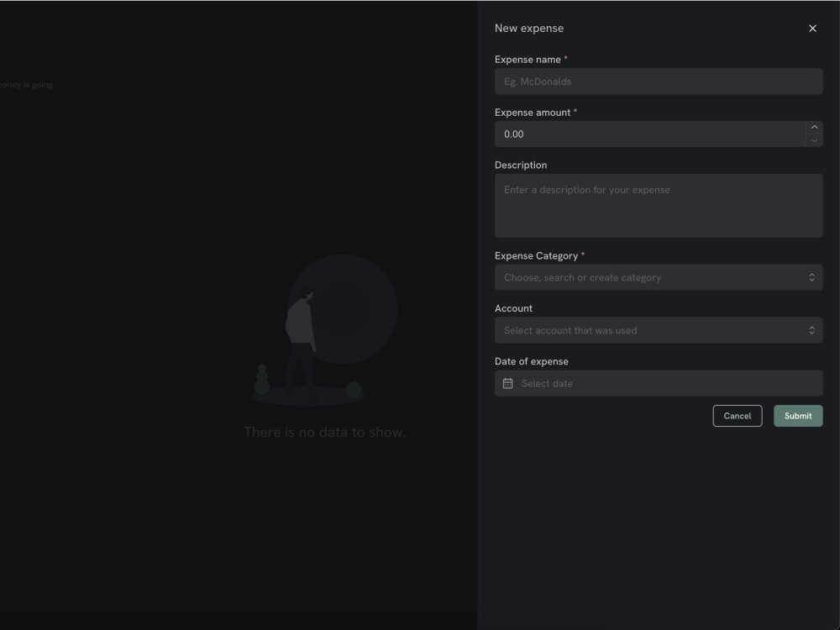The width and height of the screenshot is (840, 630).
Task: Click the Date of expense label
Action: [x=532, y=361]
